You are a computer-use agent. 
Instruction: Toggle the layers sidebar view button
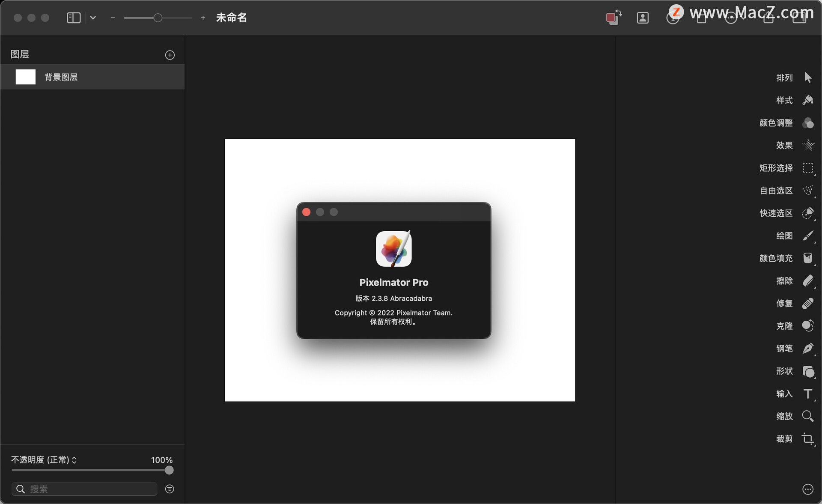pyautogui.click(x=74, y=18)
